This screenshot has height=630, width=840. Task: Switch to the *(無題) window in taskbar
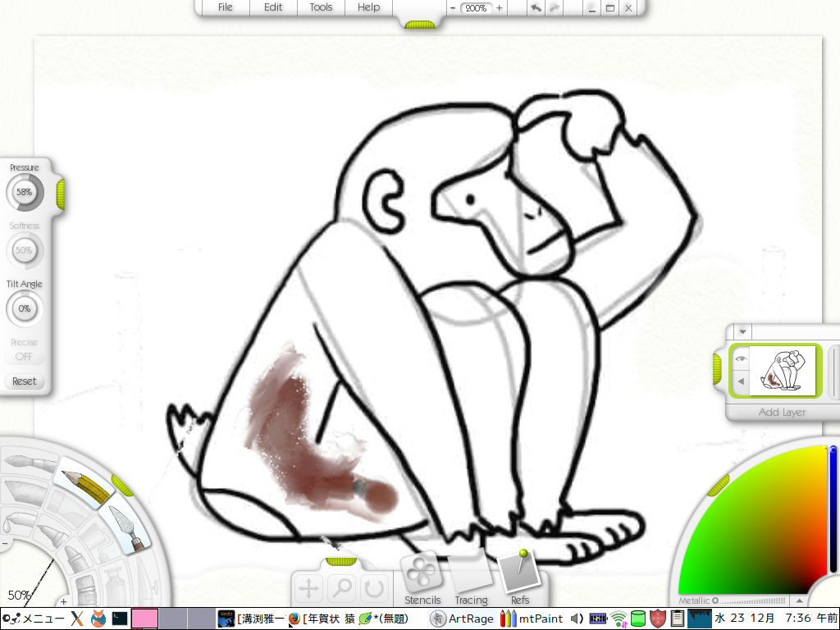pos(384,619)
